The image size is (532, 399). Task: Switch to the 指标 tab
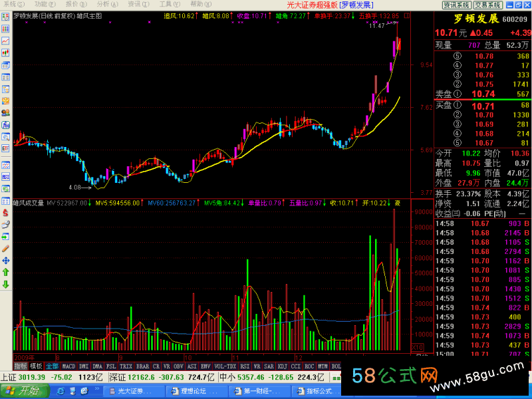[21, 366]
